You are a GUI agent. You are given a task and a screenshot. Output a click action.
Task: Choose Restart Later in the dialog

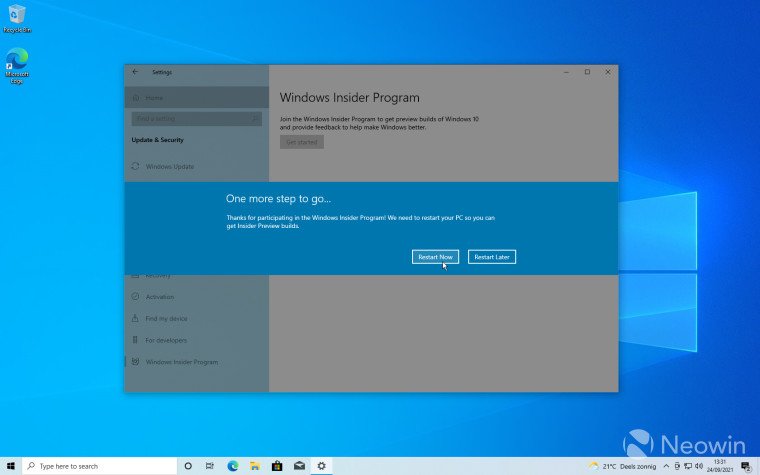[491, 257]
